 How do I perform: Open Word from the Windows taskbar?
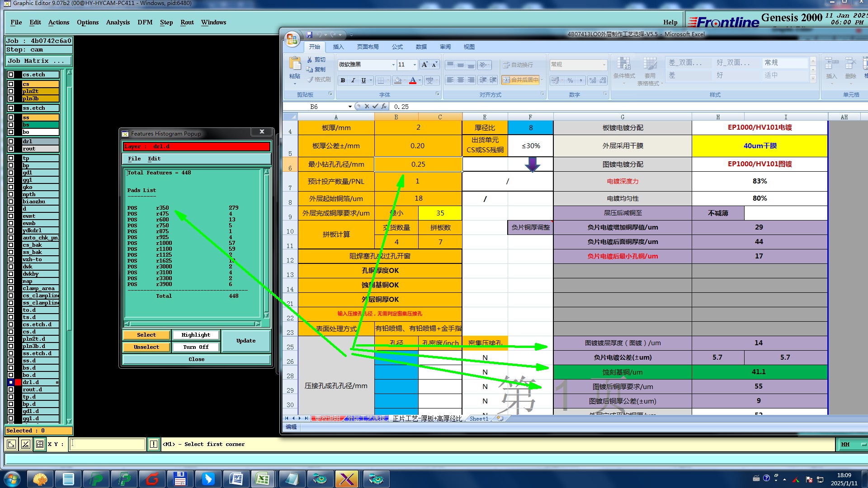tap(236, 479)
